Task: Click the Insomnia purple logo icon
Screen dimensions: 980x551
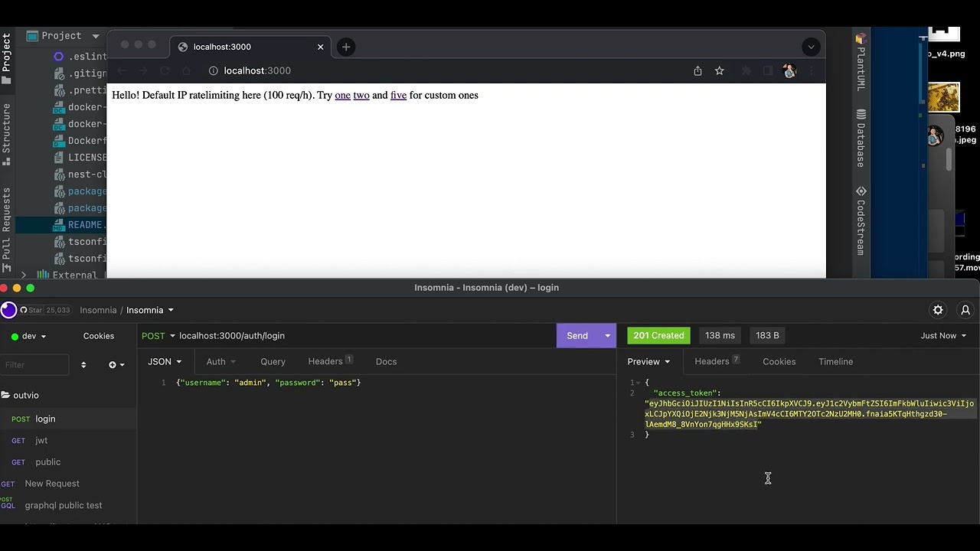Action: (x=8, y=310)
